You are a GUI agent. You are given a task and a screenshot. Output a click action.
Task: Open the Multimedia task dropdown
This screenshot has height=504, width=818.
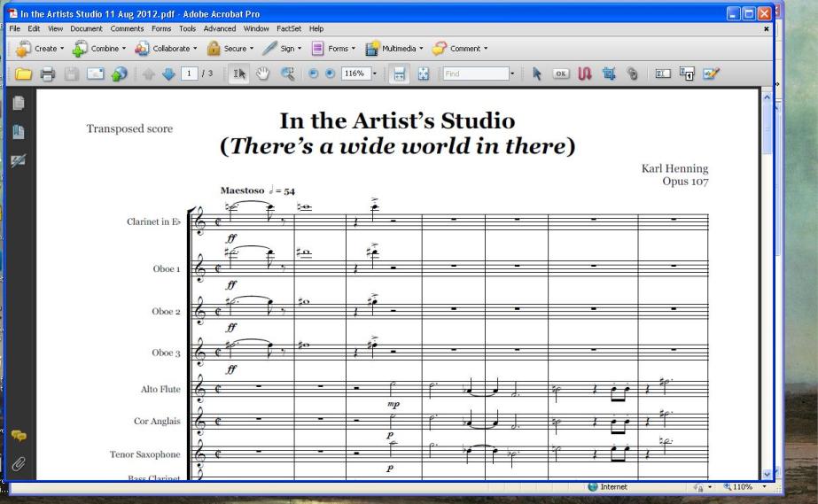(393, 49)
